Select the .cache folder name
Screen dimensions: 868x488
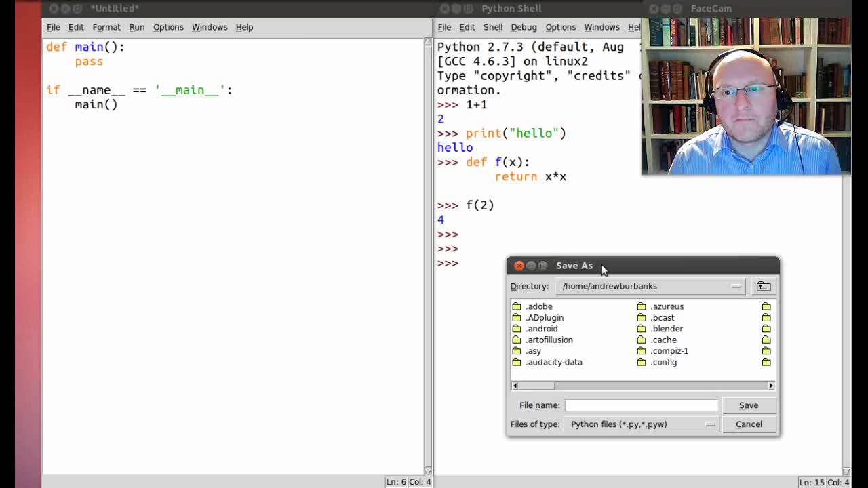664,340
